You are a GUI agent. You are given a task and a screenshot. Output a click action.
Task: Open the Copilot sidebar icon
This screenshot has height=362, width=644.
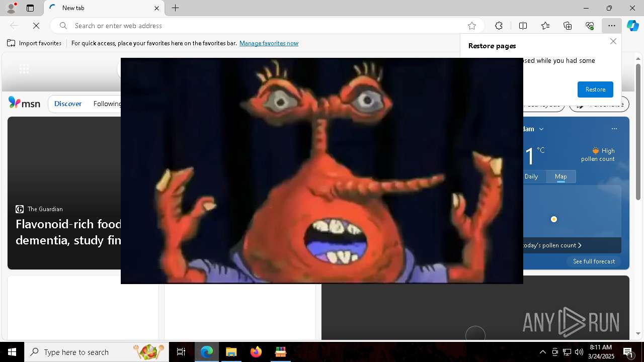(633, 26)
